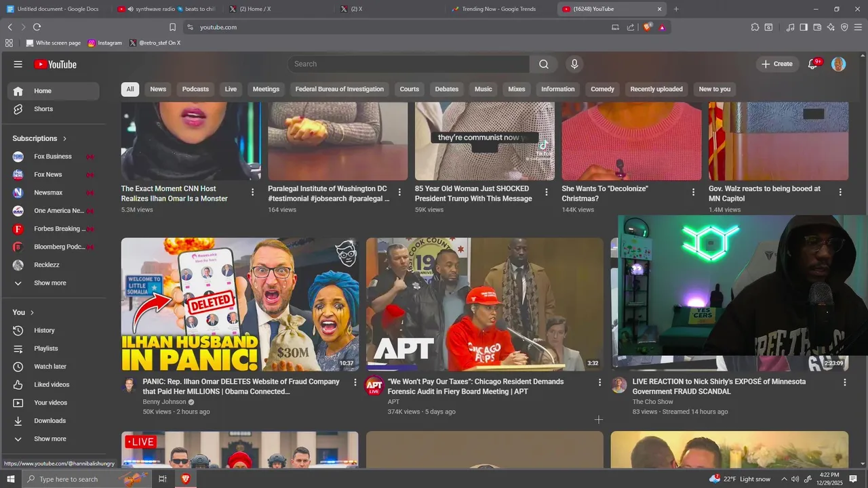The image size is (868, 488).
Task: Click into the YouTube search field
Action: [x=409, y=64]
